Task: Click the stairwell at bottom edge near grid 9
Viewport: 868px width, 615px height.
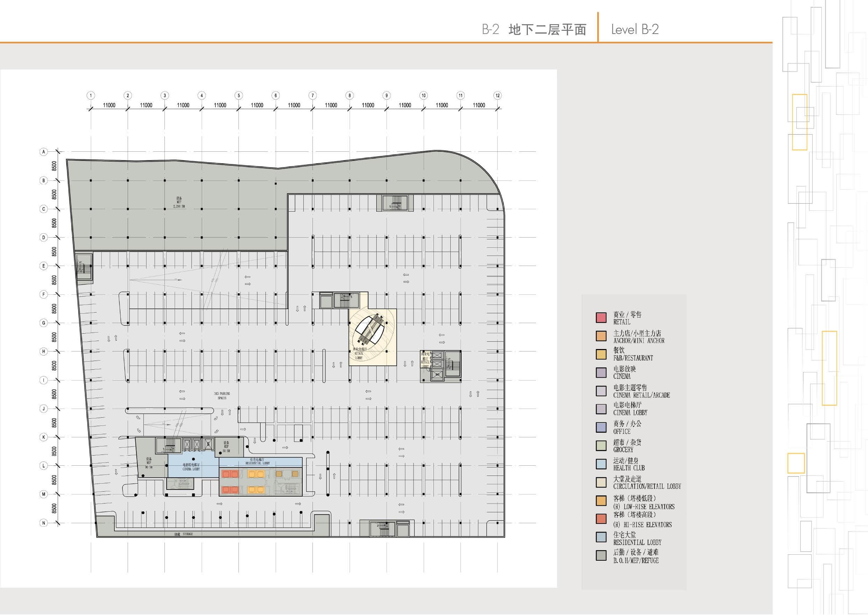Action: pos(383,529)
